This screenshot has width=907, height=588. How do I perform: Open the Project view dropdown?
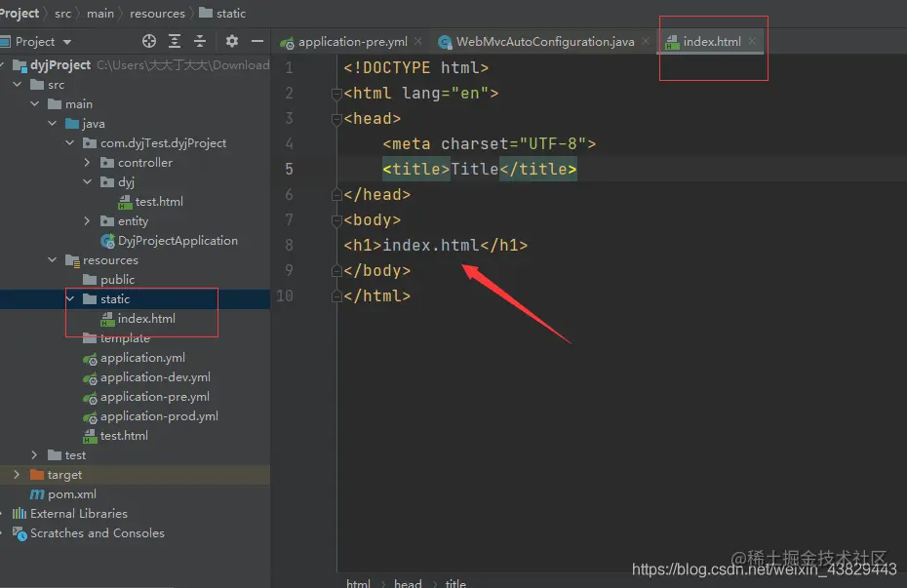click(x=67, y=42)
